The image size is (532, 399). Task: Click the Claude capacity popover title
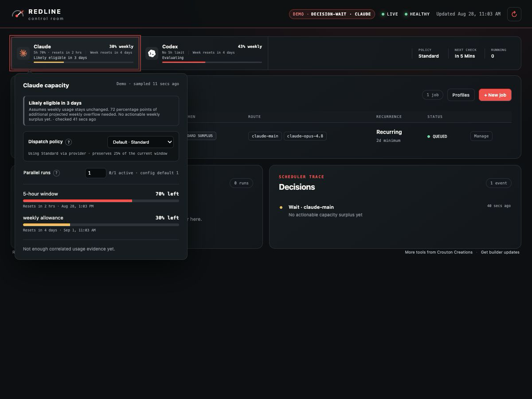pos(46,85)
